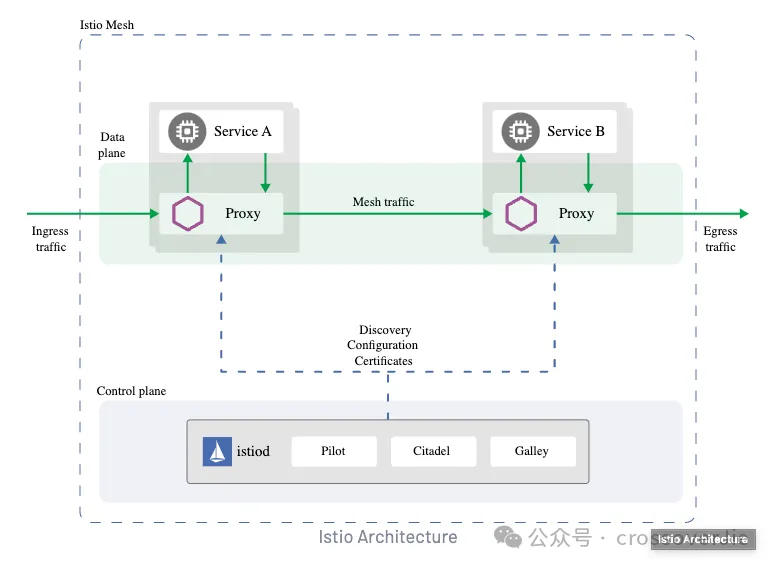Image resolution: width=773 pixels, height=568 pixels.
Task: Click the Egress traffic label
Action: pos(720,239)
